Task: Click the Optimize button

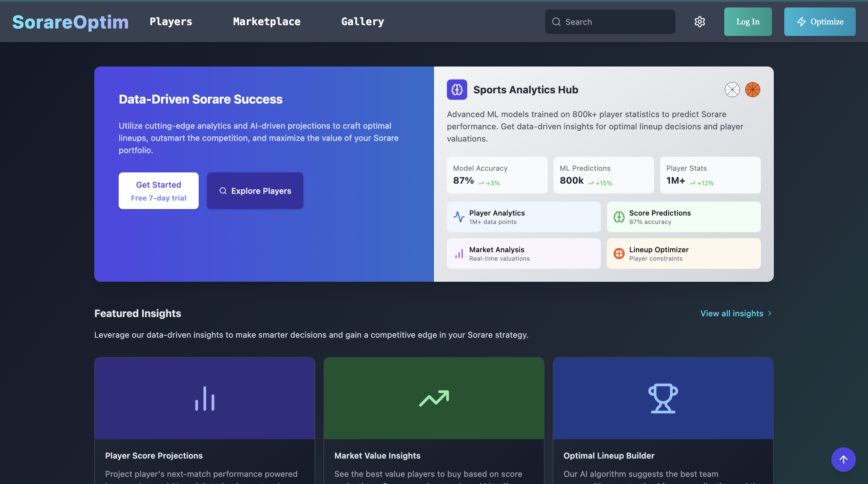Action: pos(820,22)
